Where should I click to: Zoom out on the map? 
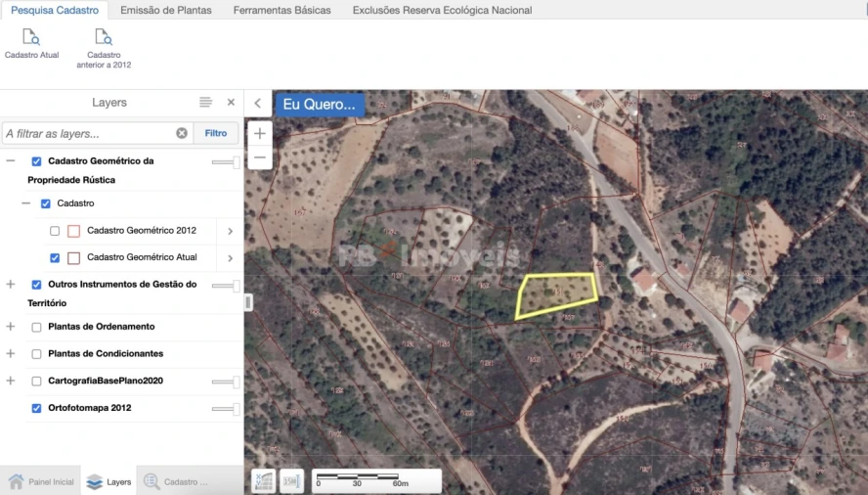tap(260, 157)
